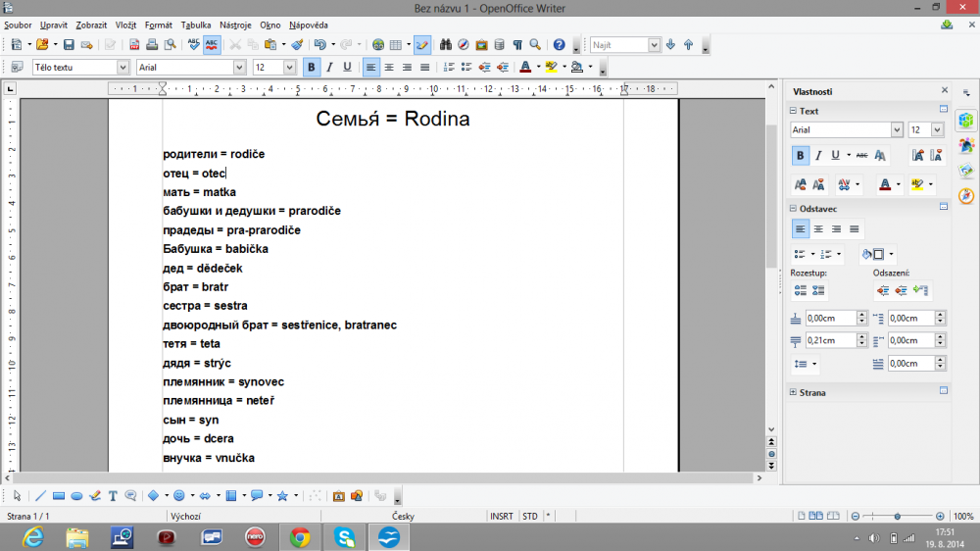Toggle Justified alignment in sidebar Odstavec

[855, 228]
